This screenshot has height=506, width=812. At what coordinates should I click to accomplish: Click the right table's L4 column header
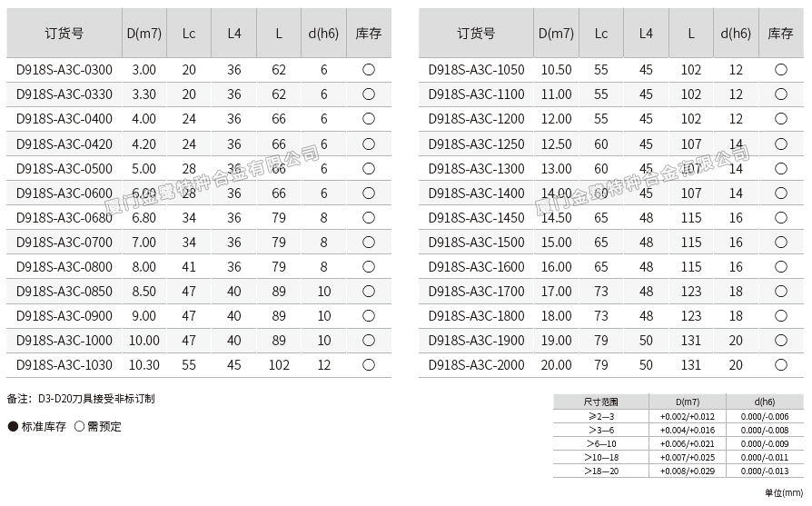646,34
